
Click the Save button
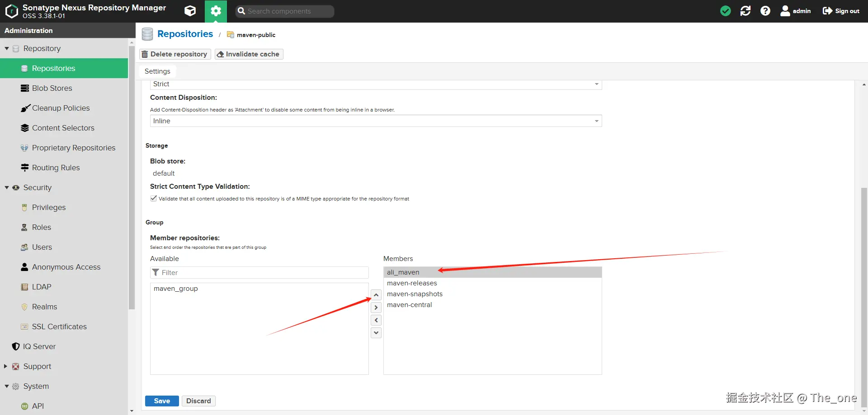[162, 401]
